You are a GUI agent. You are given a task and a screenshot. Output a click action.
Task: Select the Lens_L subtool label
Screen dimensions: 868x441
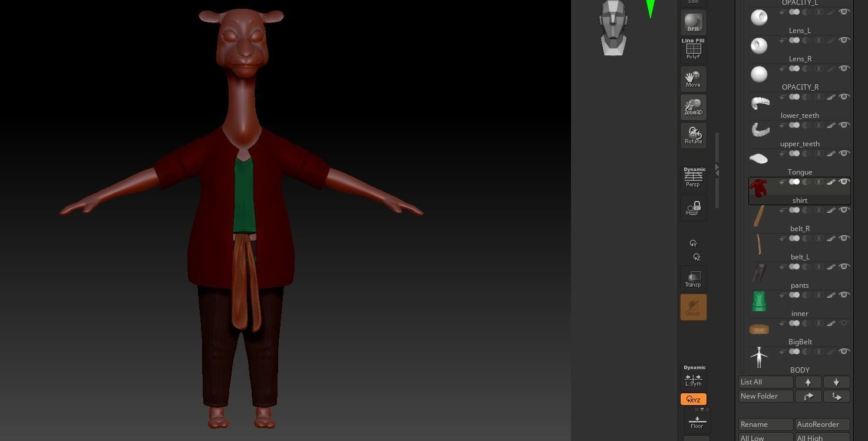800,31
